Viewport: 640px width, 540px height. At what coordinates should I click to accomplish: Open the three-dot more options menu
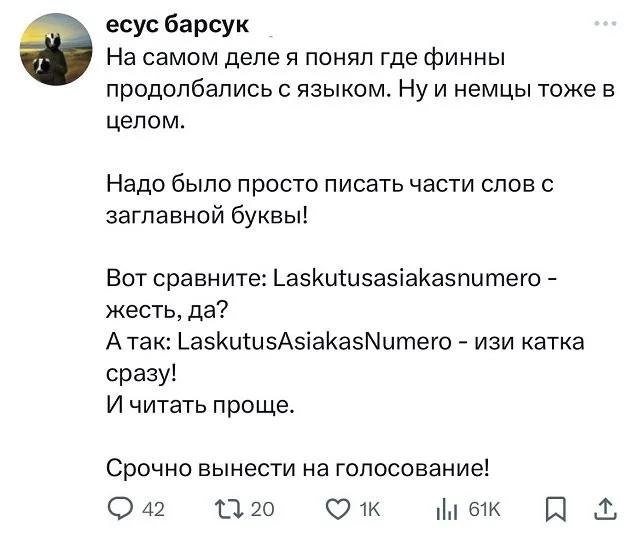coord(604,25)
